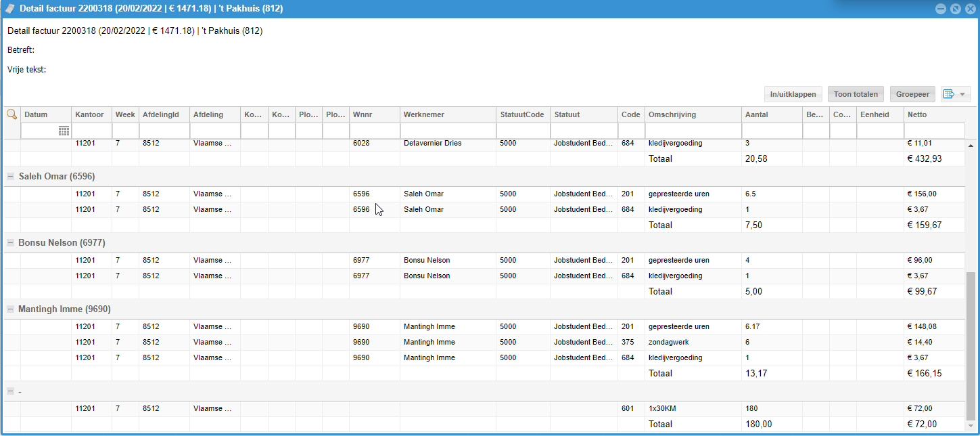The height and width of the screenshot is (436, 980).
Task: Sort by the Code column header
Action: click(631, 114)
